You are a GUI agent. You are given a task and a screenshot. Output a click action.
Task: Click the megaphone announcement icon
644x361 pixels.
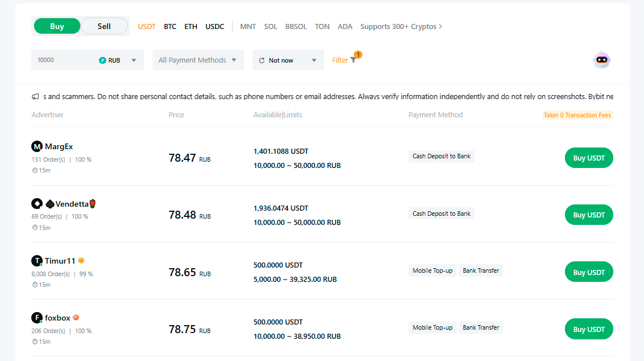[35, 96]
